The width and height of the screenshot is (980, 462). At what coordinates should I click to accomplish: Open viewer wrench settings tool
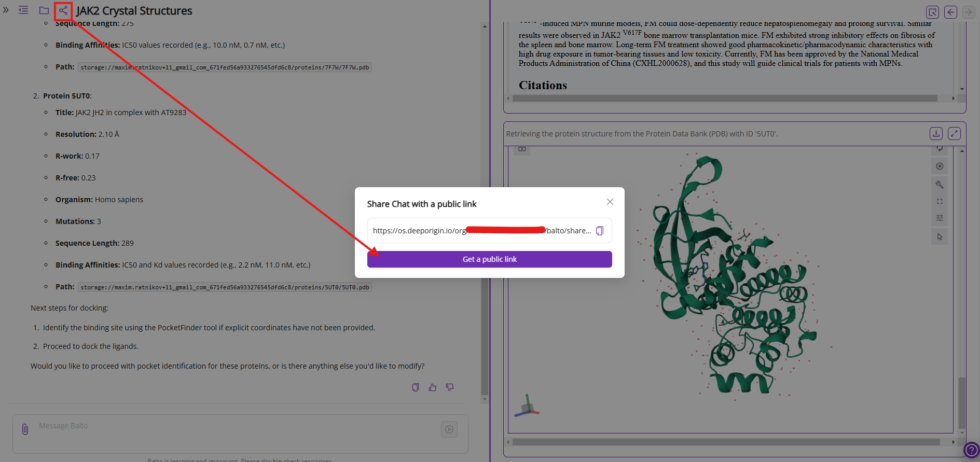click(940, 185)
